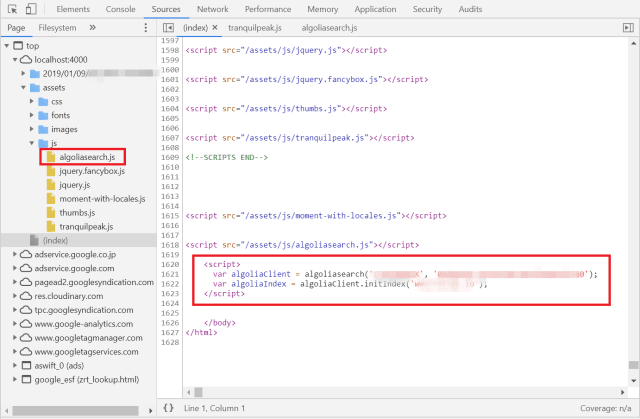Expand the images folder
This screenshot has height=419, width=640.
31,129
